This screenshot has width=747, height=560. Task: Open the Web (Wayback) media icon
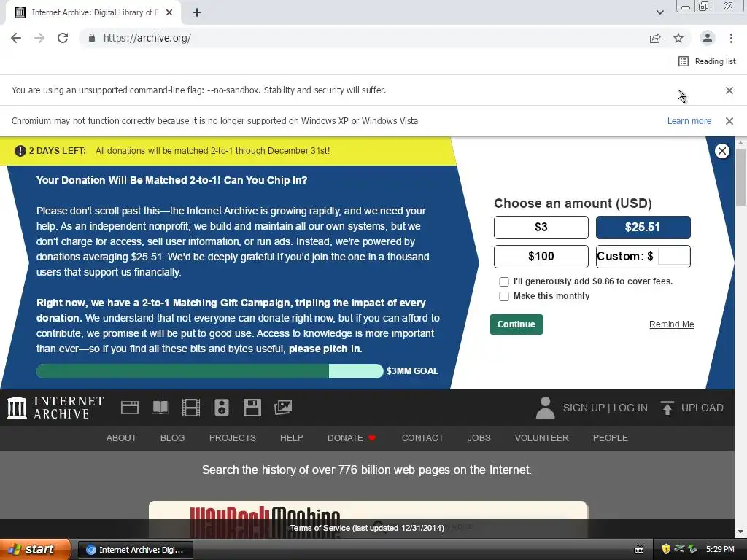click(x=130, y=408)
